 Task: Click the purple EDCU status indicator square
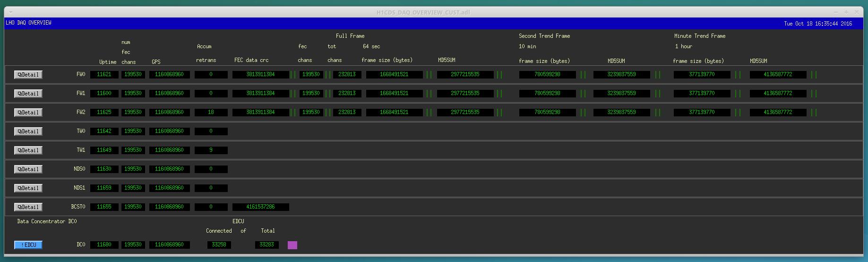(292, 245)
